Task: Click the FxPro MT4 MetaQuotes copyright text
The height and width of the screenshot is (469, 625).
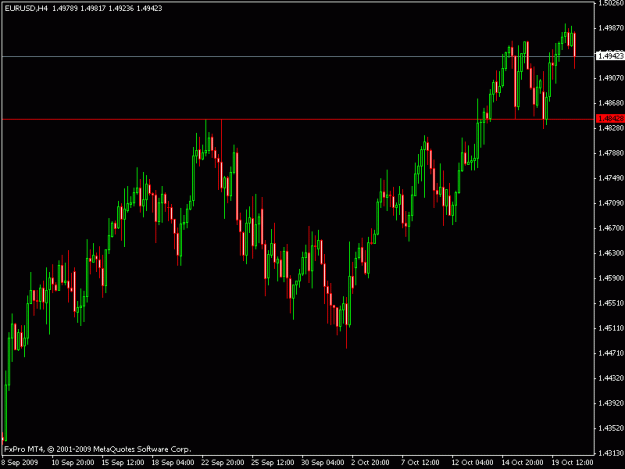Action: point(98,449)
